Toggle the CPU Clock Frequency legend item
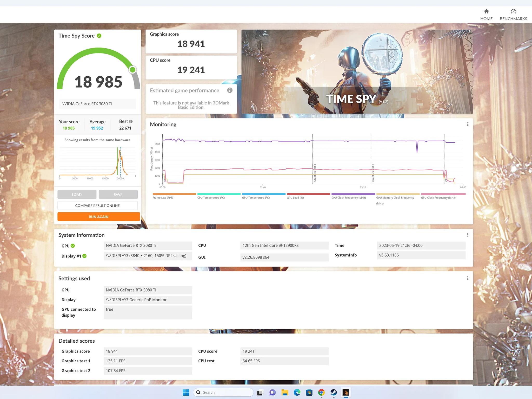The height and width of the screenshot is (399, 532). point(353,196)
